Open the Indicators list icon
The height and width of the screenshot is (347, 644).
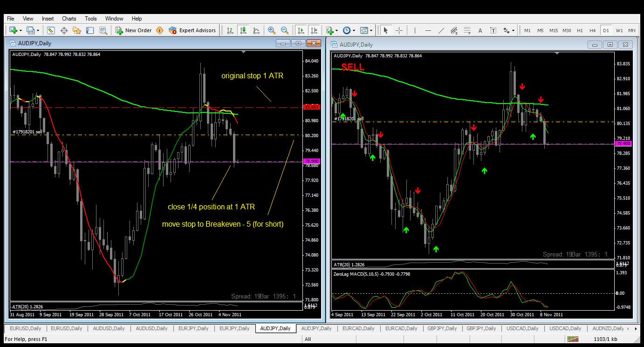coord(330,30)
